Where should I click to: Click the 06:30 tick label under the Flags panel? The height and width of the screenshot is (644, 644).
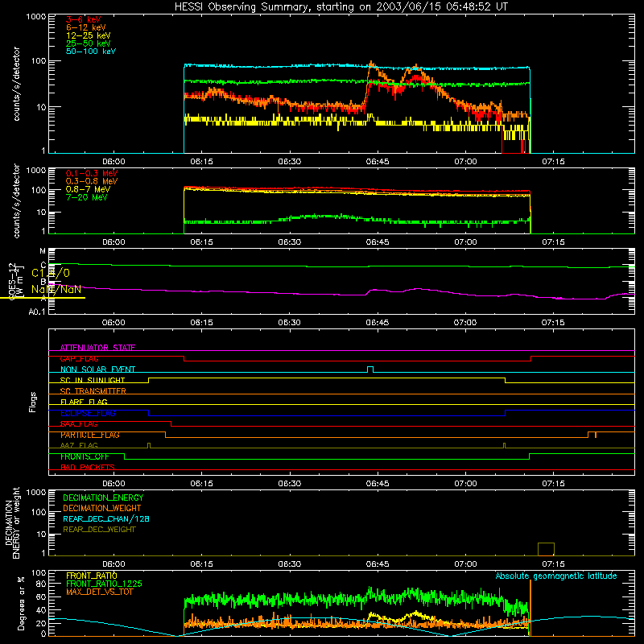pos(289,484)
